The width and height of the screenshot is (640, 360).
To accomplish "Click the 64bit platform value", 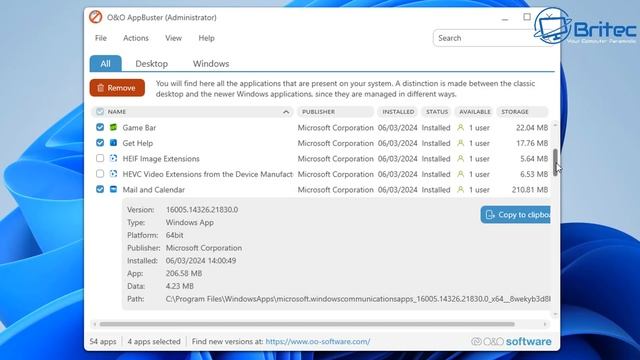I will [x=174, y=236].
